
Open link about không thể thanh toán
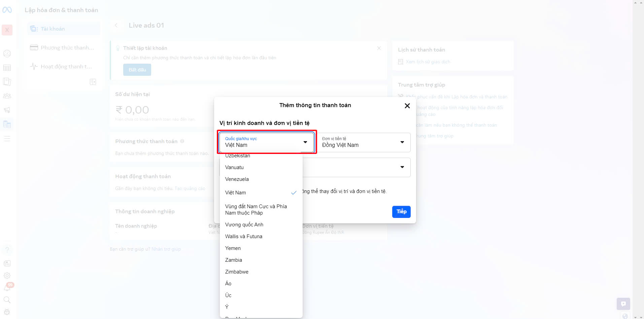tap(456, 125)
